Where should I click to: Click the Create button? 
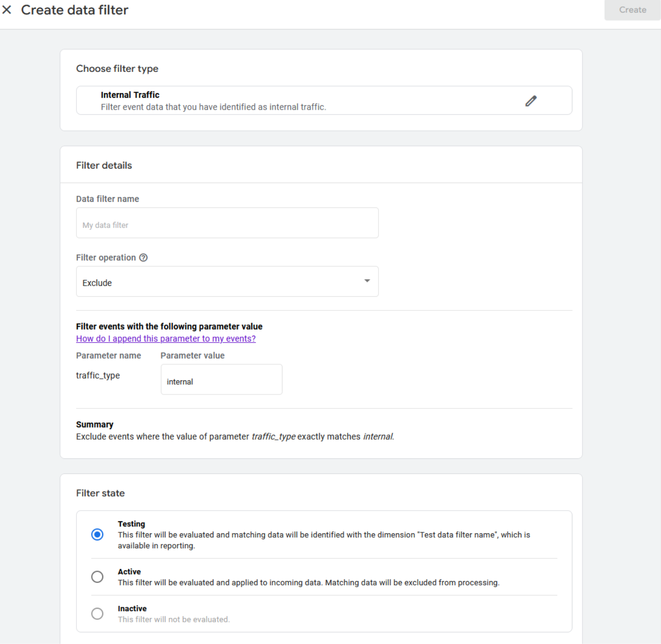click(632, 10)
